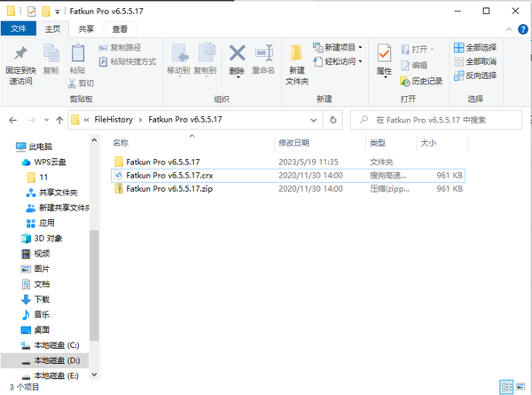Open folder 11 in sidebar
Screen dimensions: 532x395
[x=37, y=178]
